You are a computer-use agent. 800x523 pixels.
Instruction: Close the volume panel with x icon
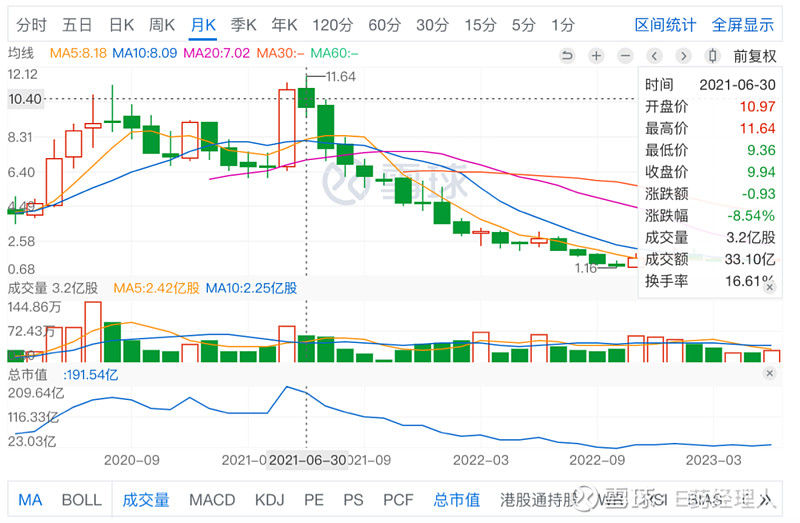point(769,288)
